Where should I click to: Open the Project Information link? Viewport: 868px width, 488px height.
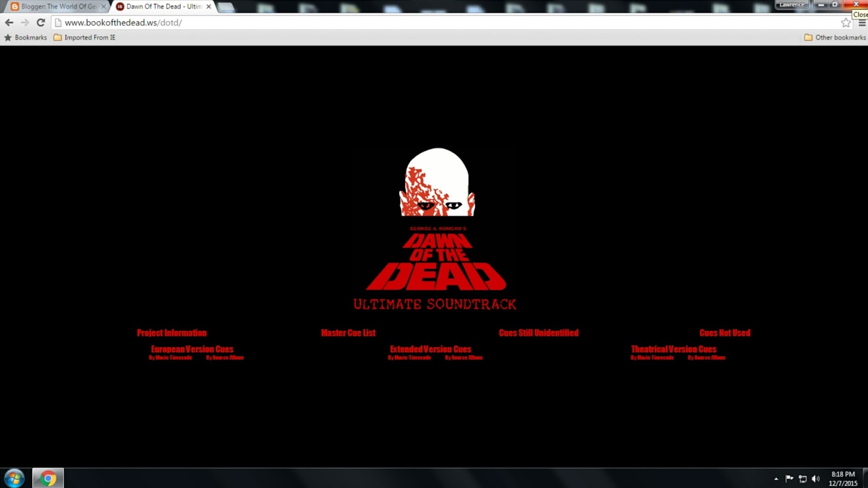(171, 333)
